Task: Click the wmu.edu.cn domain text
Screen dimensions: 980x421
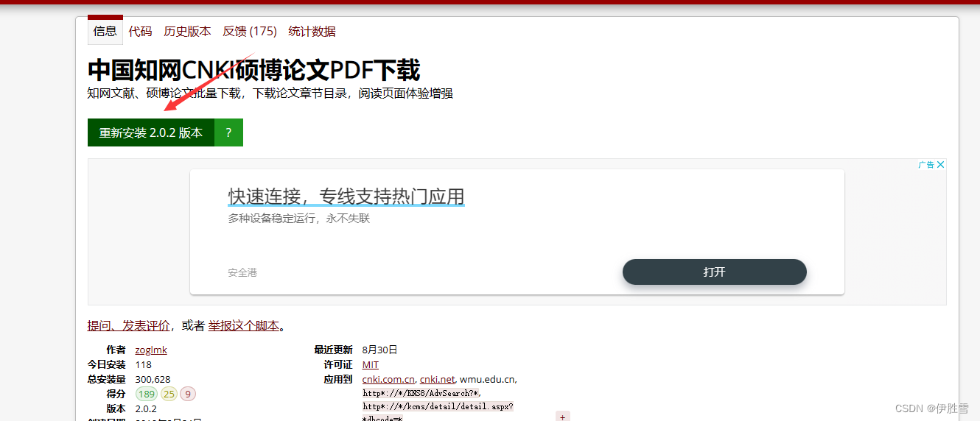Action: [x=488, y=379]
